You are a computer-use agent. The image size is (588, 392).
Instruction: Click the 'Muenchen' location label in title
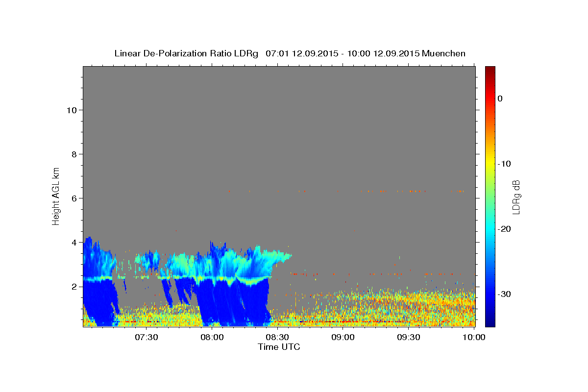[x=444, y=53]
